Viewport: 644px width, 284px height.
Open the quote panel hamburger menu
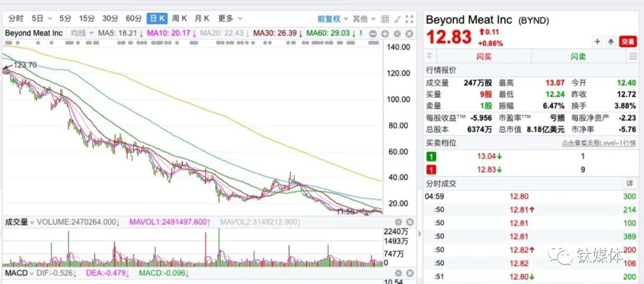point(633,57)
